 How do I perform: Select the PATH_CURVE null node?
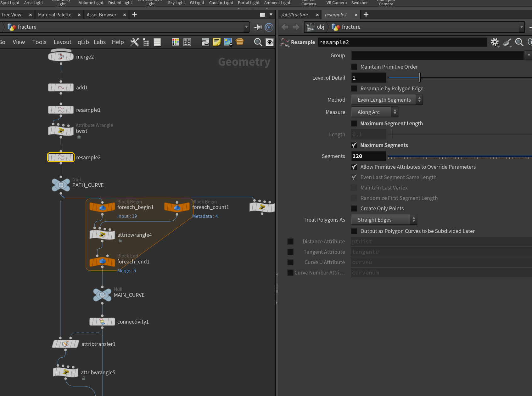coord(61,185)
